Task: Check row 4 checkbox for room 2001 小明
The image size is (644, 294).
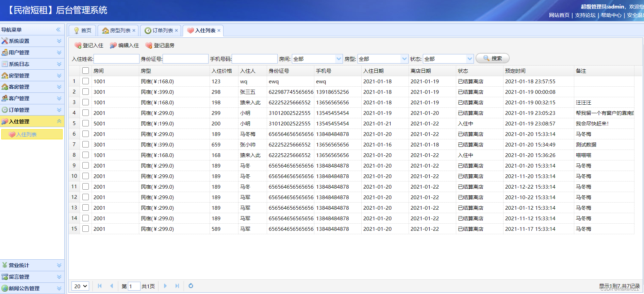Action: pyautogui.click(x=86, y=113)
